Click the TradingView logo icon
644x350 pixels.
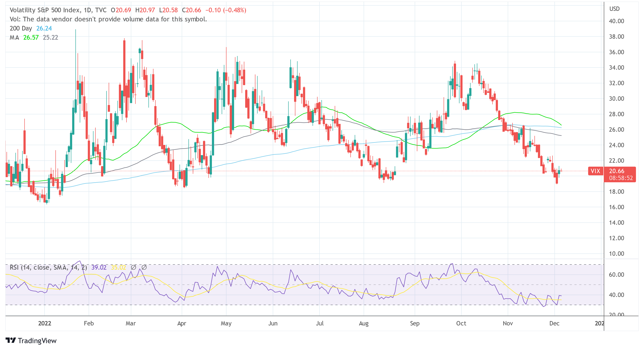[10, 340]
